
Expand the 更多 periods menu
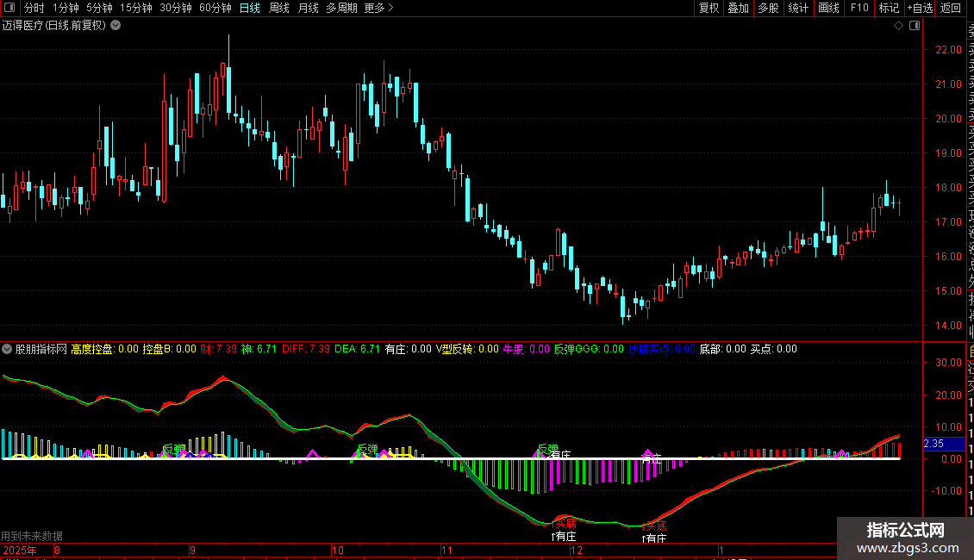(x=378, y=9)
